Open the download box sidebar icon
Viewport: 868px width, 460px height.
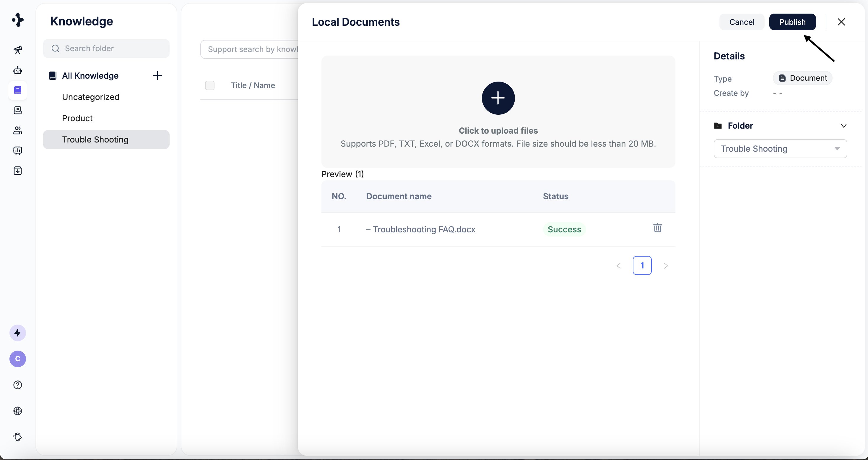click(17, 171)
